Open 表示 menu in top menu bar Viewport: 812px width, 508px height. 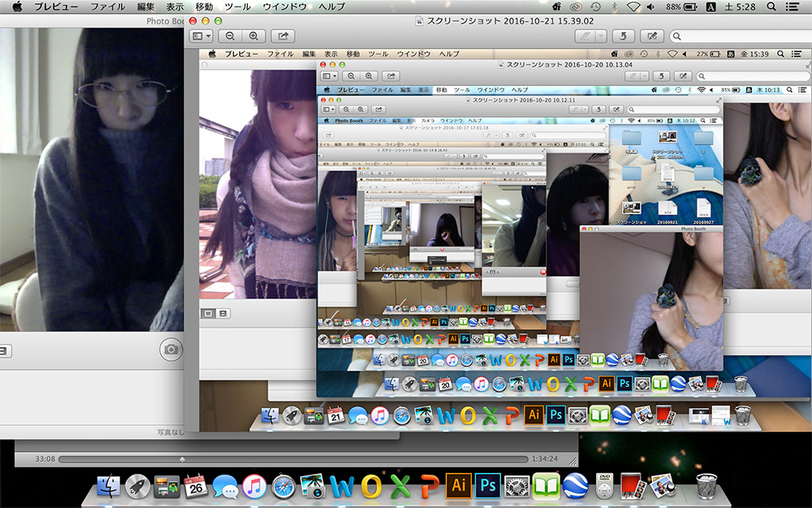tap(175, 7)
